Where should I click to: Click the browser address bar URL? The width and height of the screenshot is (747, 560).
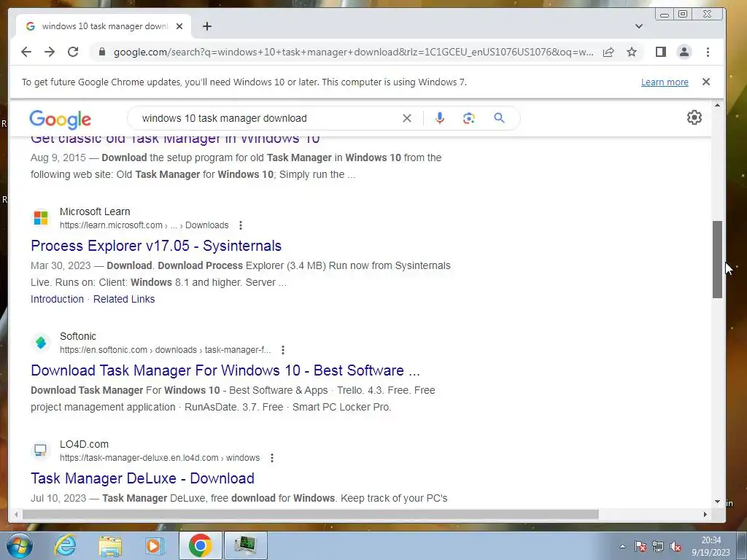[354, 52]
